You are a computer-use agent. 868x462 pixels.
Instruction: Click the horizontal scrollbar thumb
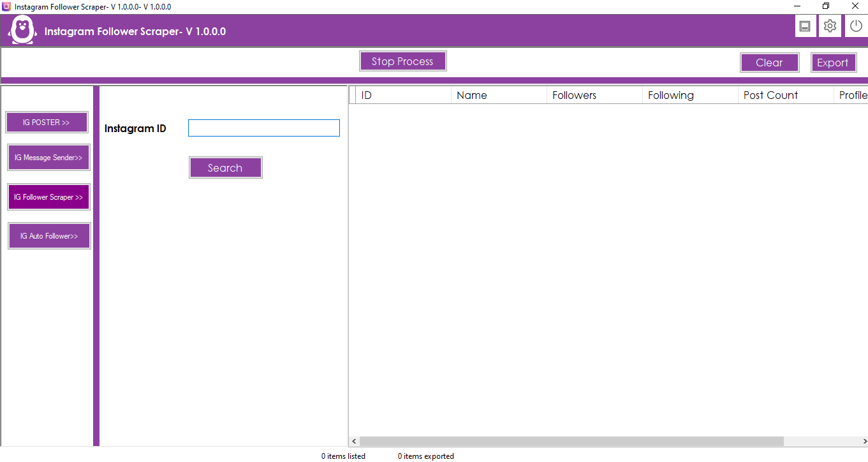coord(571,441)
